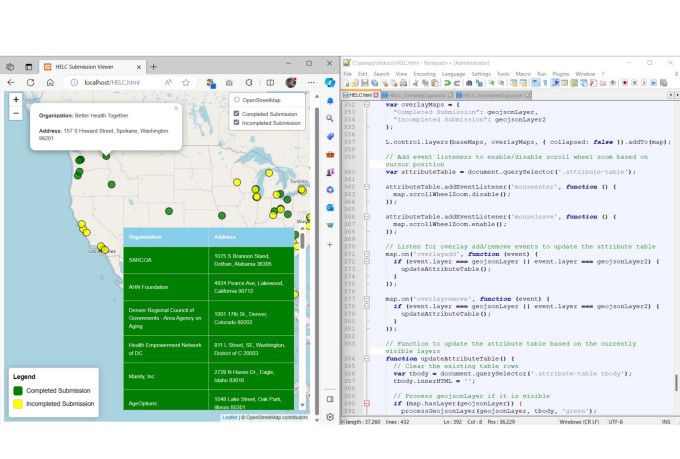This screenshot has height=459, width=680.
Task: Collapse fold at function updateAttributeTable line
Action: coord(367,359)
